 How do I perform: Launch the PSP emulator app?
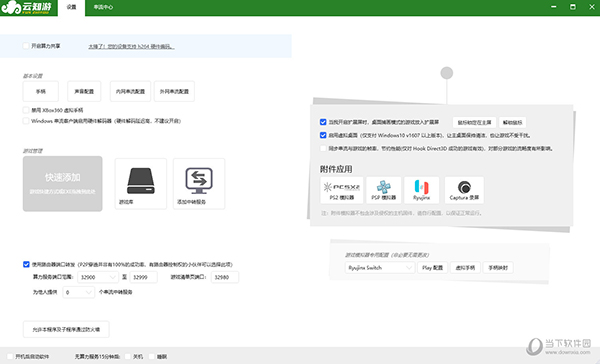383,190
